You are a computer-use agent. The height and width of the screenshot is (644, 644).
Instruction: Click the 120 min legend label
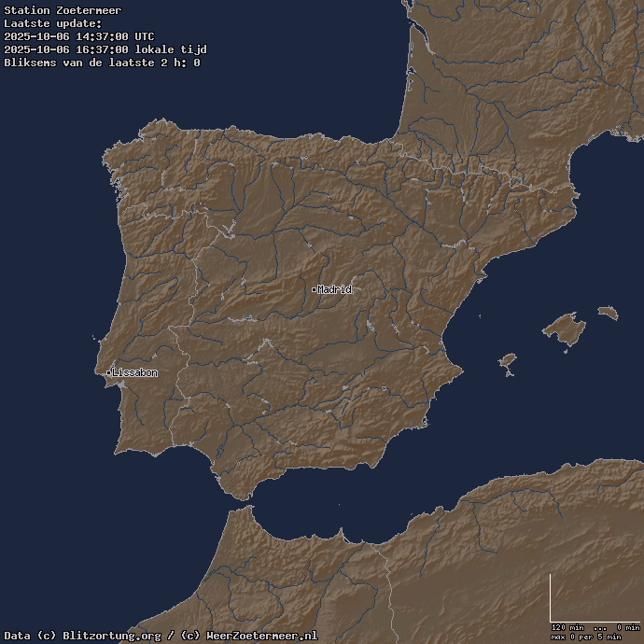pyautogui.click(x=567, y=627)
